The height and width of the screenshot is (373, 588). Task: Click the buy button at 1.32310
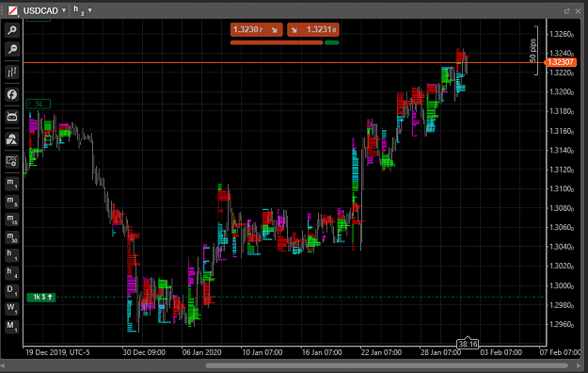tap(313, 30)
